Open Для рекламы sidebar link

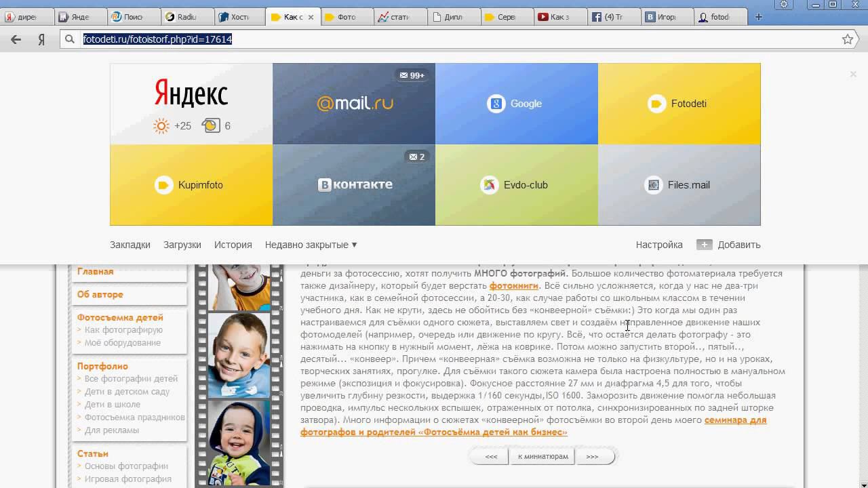(x=112, y=430)
